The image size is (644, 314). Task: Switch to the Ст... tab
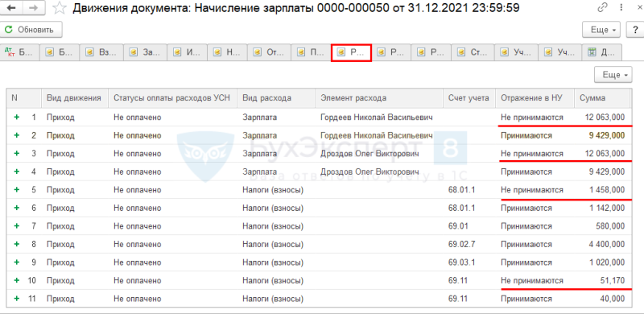(x=473, y=52)
